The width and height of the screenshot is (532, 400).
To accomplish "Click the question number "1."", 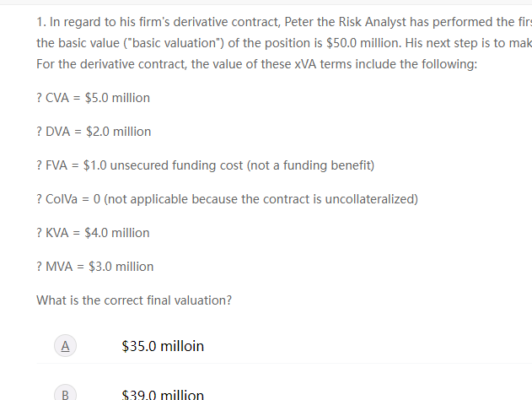I will coord(42,20).
